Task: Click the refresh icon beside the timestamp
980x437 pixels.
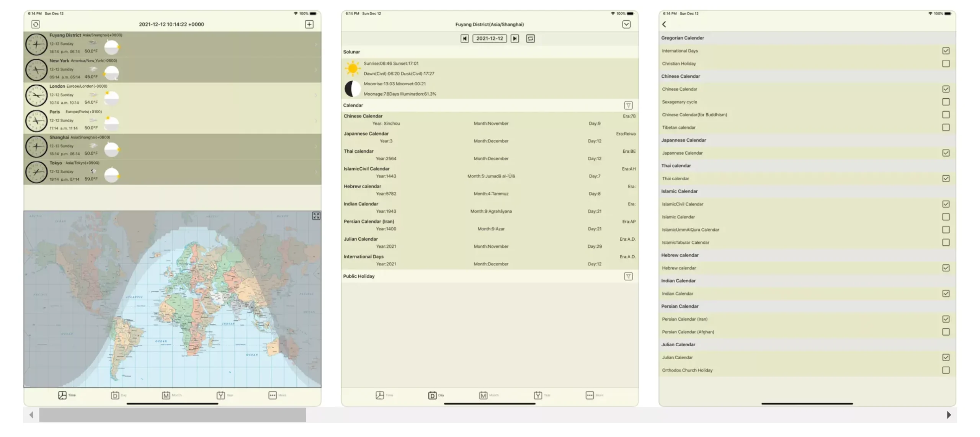Action: click(36, 24)
